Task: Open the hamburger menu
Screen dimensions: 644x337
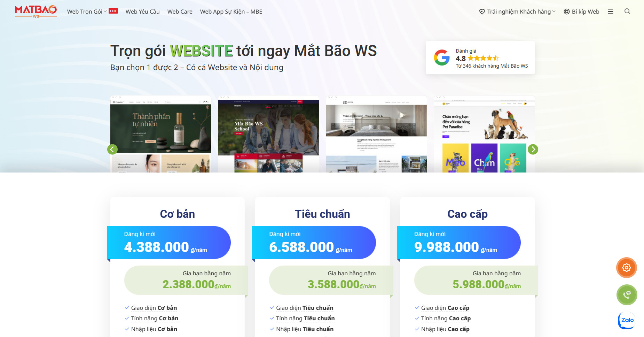Action: (611, 12)
